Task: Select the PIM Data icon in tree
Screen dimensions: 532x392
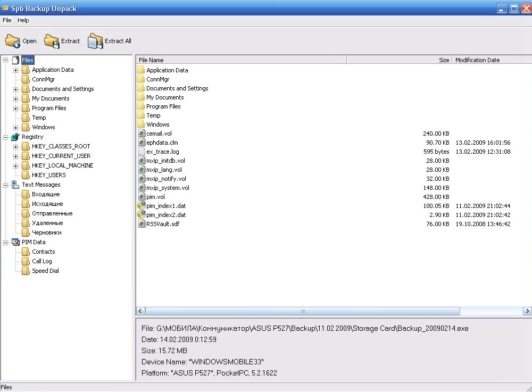Action: point(15,242)
